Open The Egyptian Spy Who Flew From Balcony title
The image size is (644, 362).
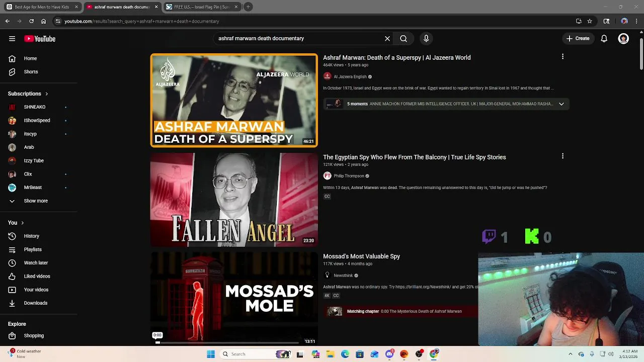click(x=415, y=157)
